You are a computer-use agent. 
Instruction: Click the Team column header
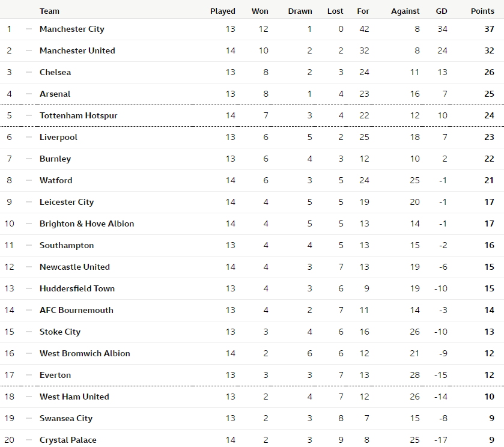point(49,11)
